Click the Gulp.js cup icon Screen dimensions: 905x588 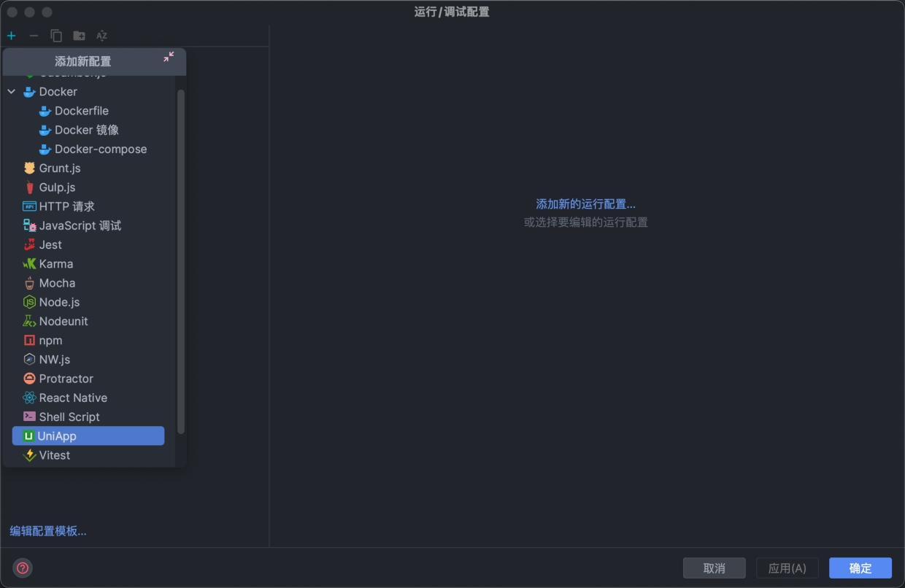29,187
